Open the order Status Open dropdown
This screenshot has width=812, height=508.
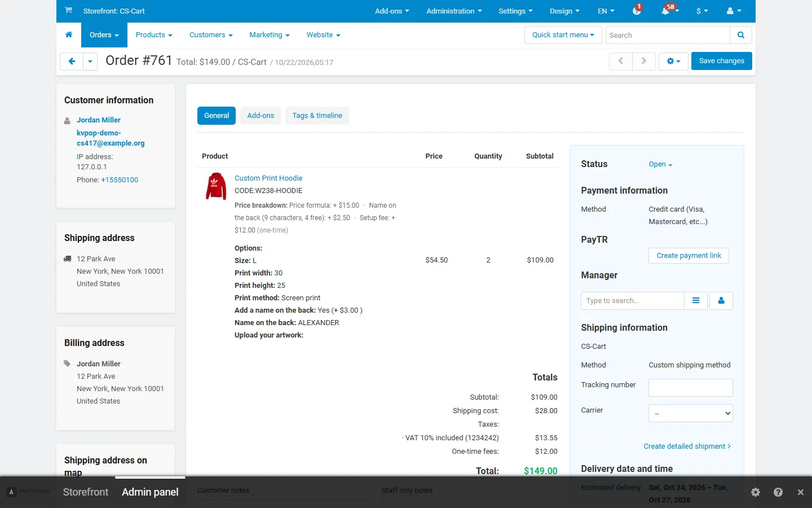(660, 164)
